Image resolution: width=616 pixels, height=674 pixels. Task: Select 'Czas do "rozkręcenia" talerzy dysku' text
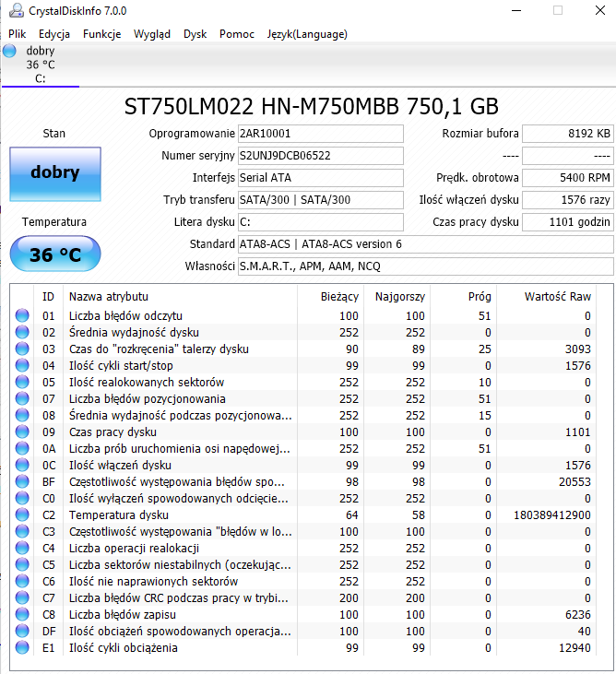click(x=159, y=349)
